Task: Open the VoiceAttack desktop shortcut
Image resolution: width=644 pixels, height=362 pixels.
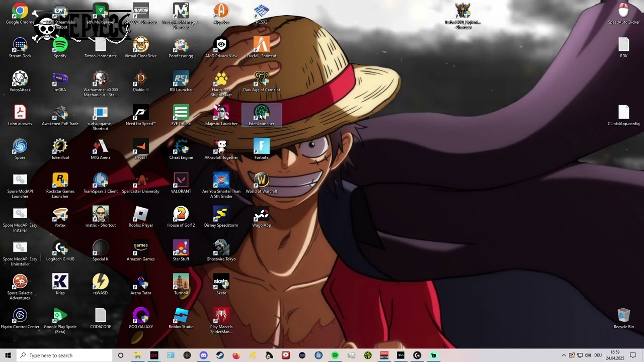Action: pyautogui.click(x=20, y=81)
